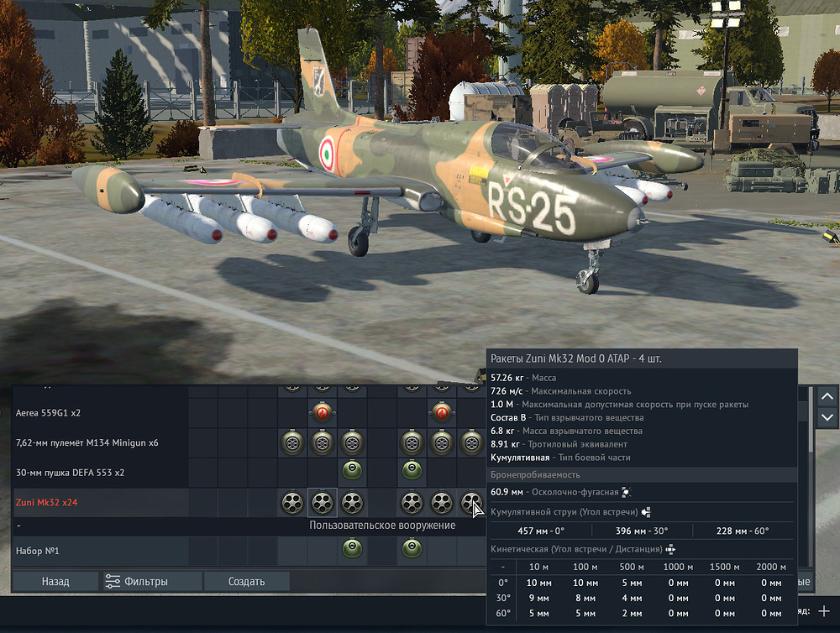Choose the 30-мм пушка DEFA 553 x2 row
The image size is (840, 633).
[71, 473]
